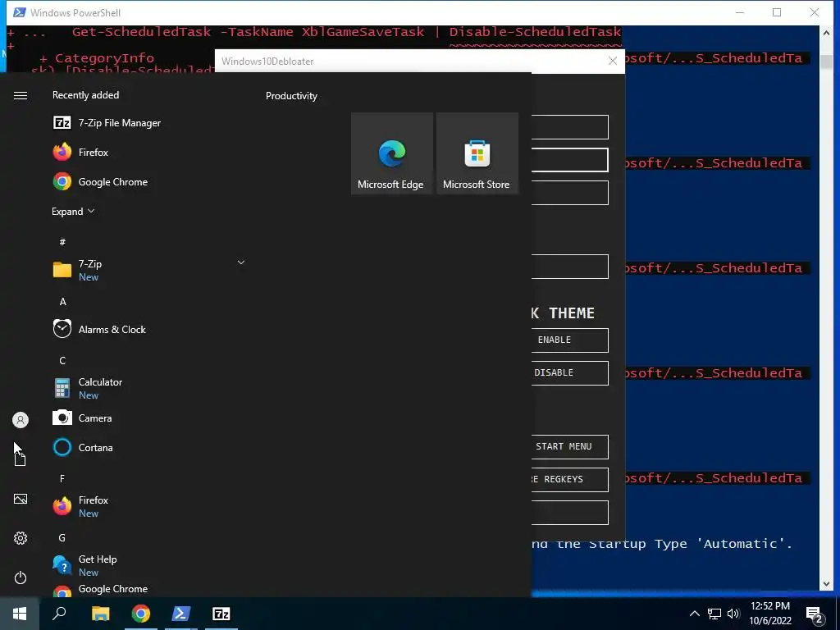This screenshot has width=840, height=630.
Task: Open the user account icon in Start sidebar
Action: [21, 420]
